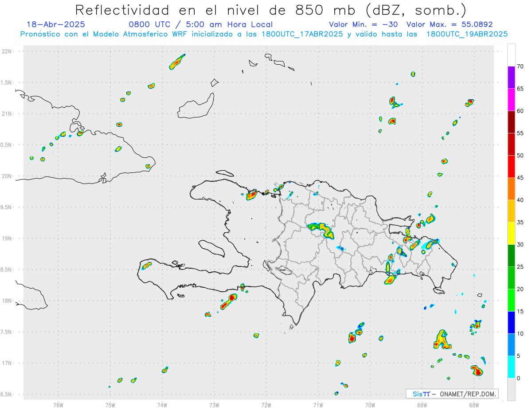The width and height of the screenshot is (532, 411).
Task: Click the legend value '30'
Action: (520, 245)
